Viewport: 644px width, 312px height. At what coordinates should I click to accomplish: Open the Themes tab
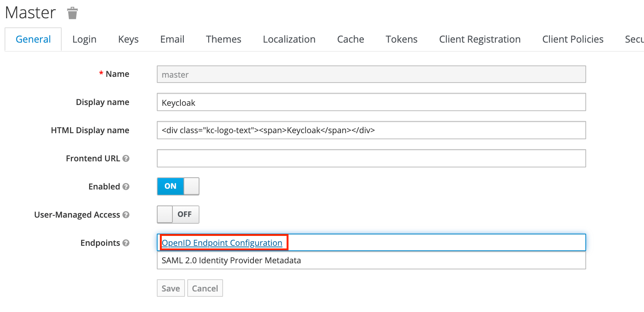coord(223,39)
